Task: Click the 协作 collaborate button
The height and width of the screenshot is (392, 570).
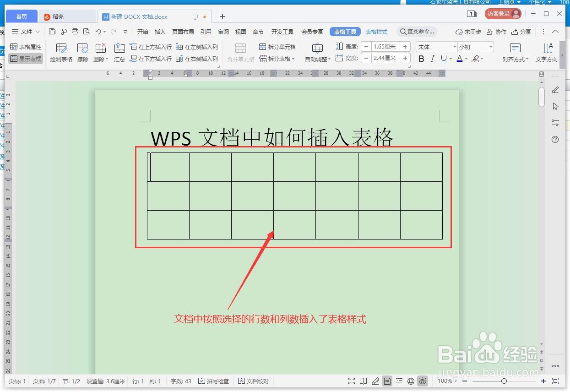Action: [x=497, y=32]
